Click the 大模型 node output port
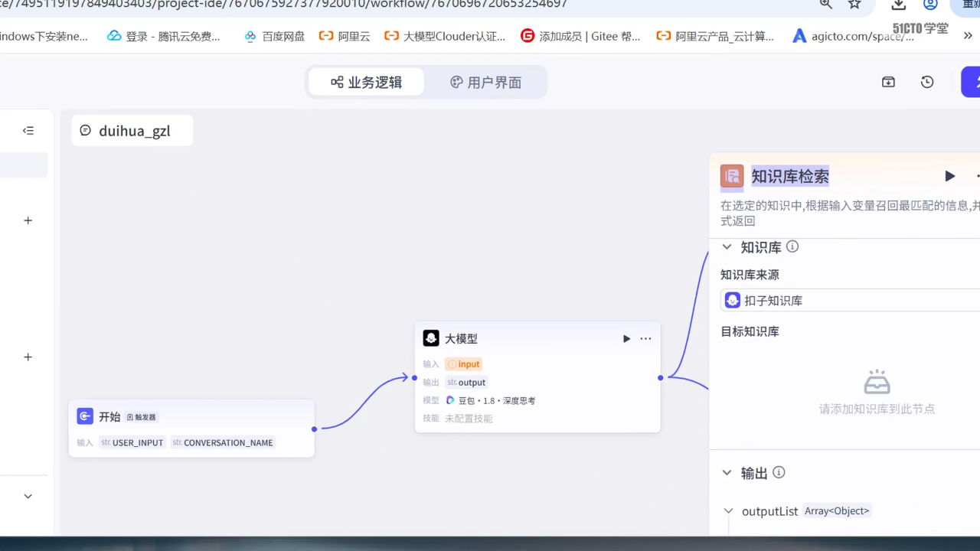This screenshot has width=980, height=551. click(x=661, y=377)
